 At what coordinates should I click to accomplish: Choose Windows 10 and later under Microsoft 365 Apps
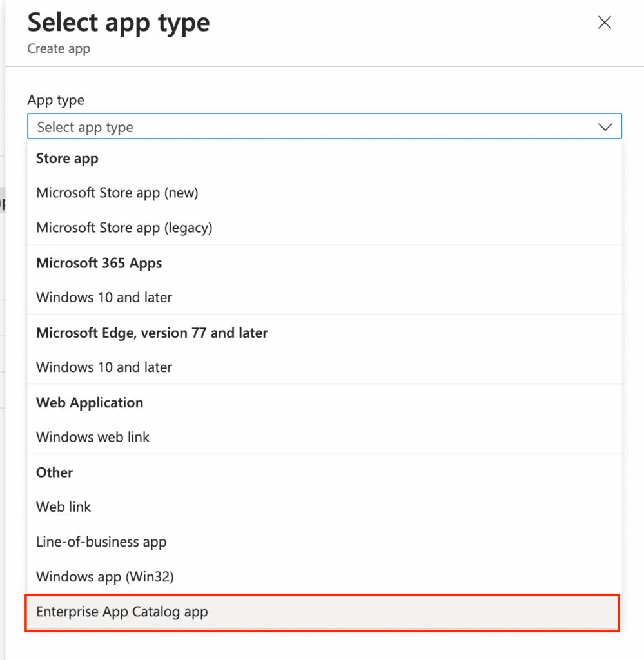pyautogui.click(x=104, y=297)
